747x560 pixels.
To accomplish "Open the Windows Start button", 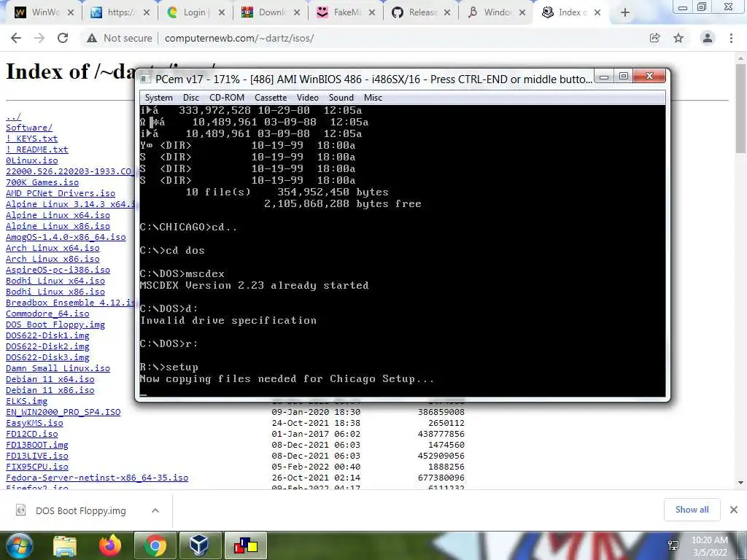I will 19,545.
